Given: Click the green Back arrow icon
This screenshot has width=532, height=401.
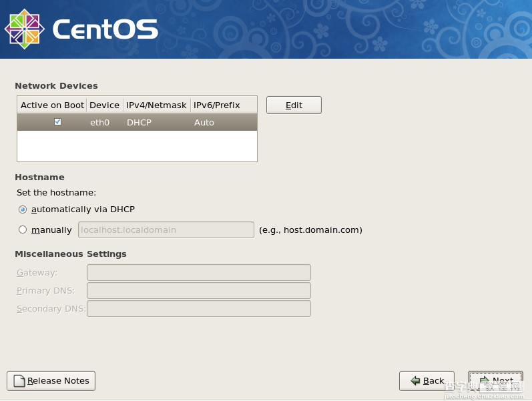Looking at the screenshot, I should pos(415,380).
